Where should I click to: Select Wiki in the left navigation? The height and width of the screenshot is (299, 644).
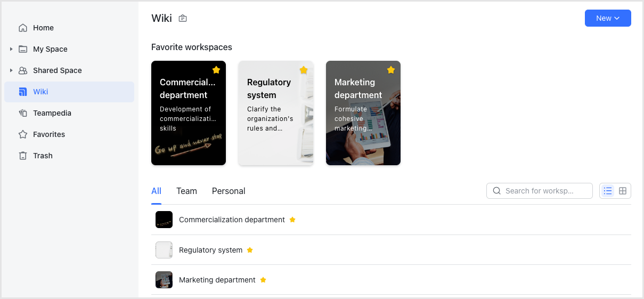(x=40, y=92)
